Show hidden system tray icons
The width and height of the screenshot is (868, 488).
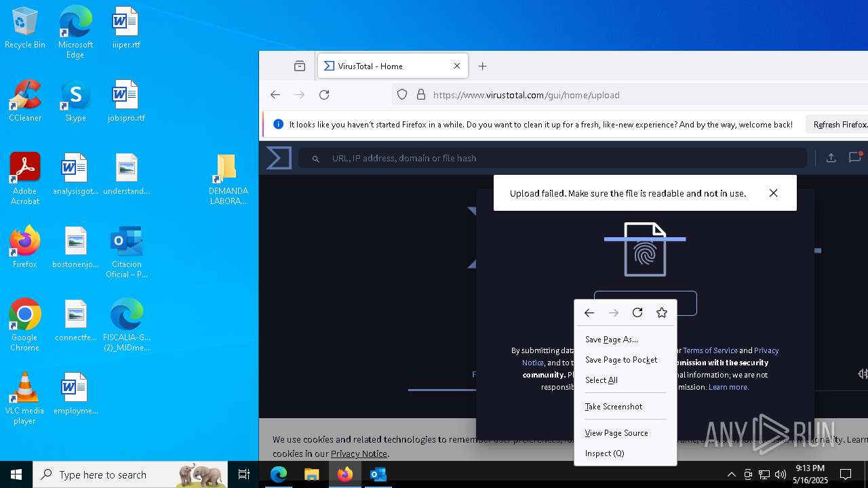(731, 474)
